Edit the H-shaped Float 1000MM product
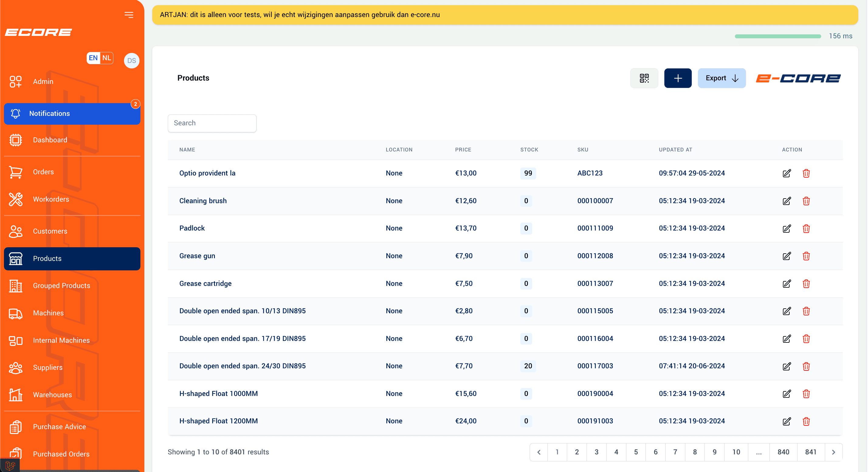 click(x=787, y=394)
